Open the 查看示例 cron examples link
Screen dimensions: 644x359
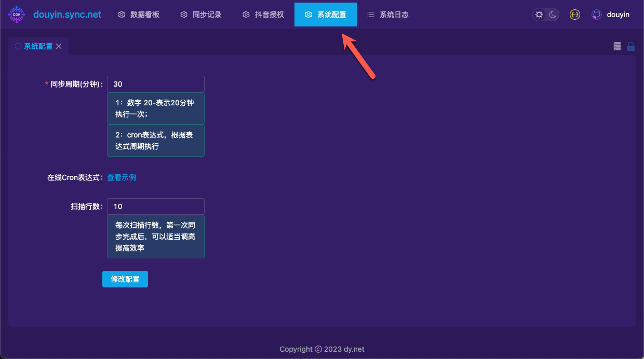coord(121,177)
